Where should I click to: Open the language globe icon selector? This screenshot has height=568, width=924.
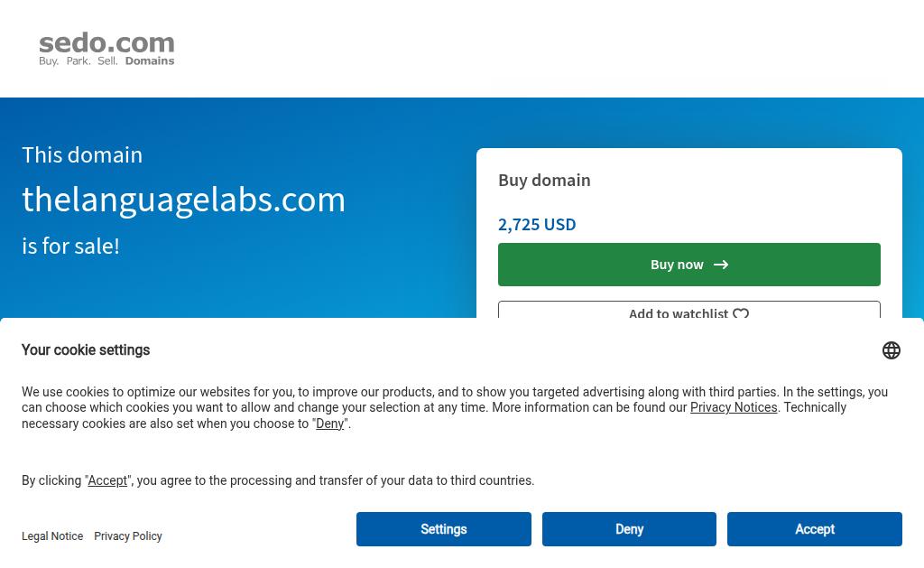point(891,350)
